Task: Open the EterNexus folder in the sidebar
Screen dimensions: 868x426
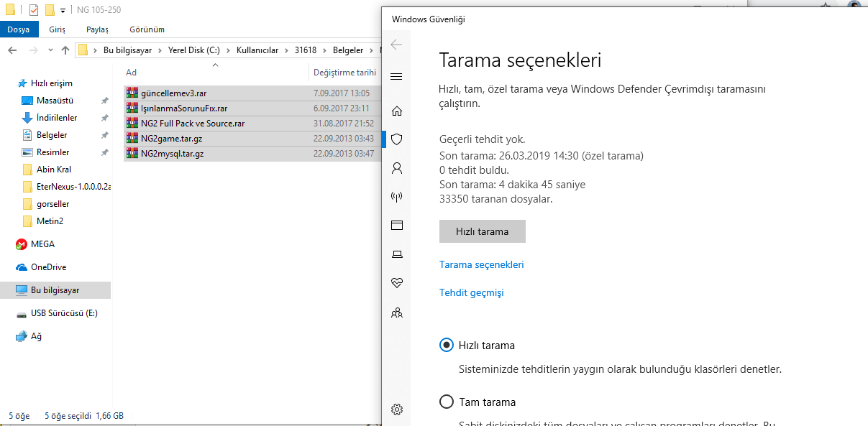Action: (73, 187)
